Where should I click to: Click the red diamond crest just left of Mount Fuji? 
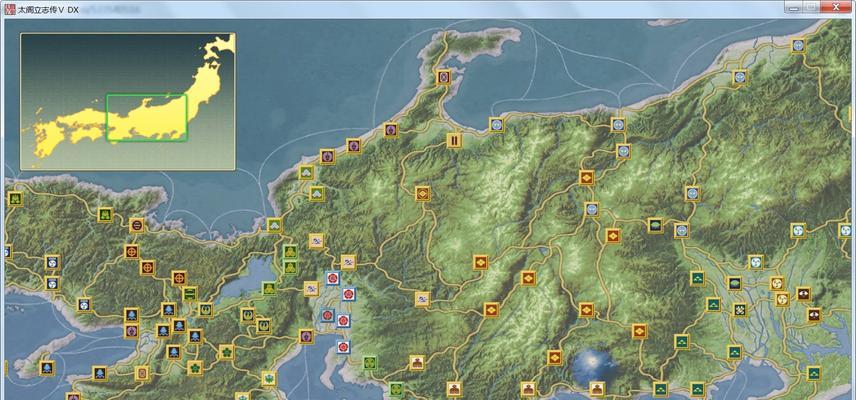(x=555, y=357)
